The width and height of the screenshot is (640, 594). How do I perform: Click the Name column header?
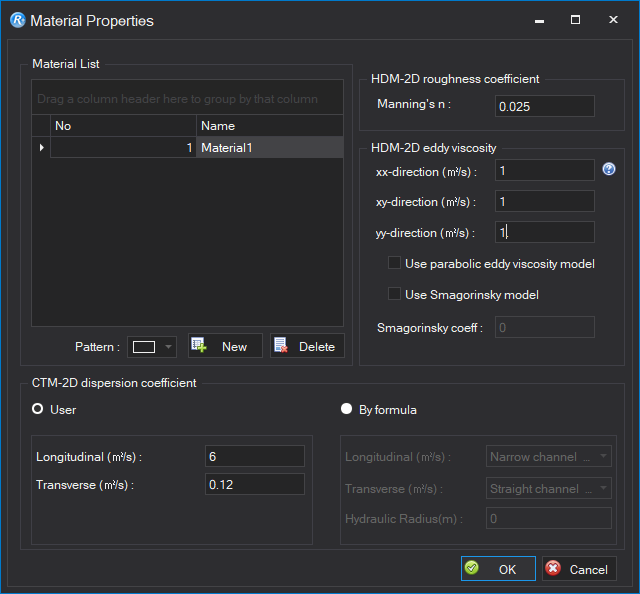click(269, 126)
